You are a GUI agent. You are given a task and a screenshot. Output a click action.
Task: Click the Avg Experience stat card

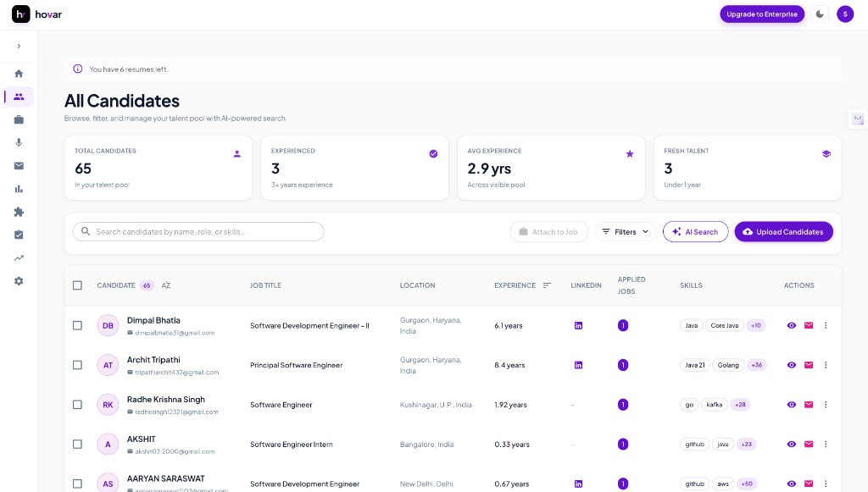coord(551,168)
